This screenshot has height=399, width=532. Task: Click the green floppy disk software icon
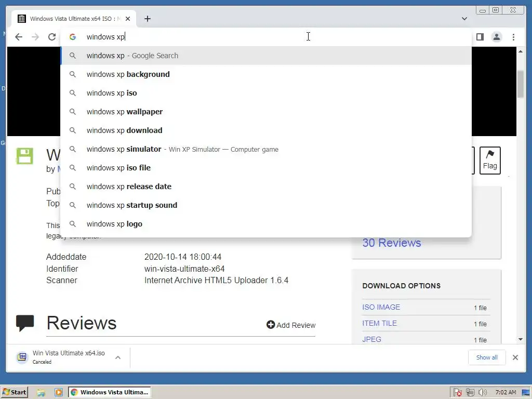[x=25, y=156]
